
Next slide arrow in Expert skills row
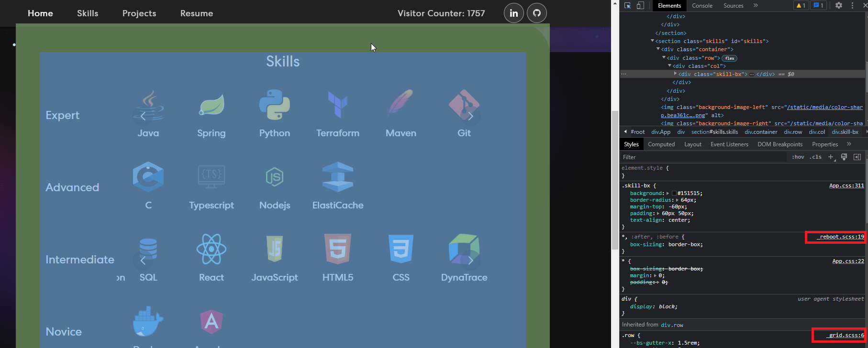471,116
